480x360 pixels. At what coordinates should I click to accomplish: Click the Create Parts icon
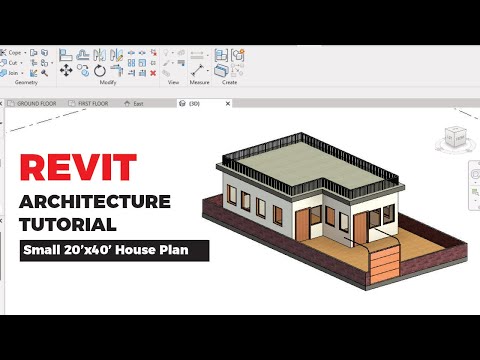click(x=221, y=70)
